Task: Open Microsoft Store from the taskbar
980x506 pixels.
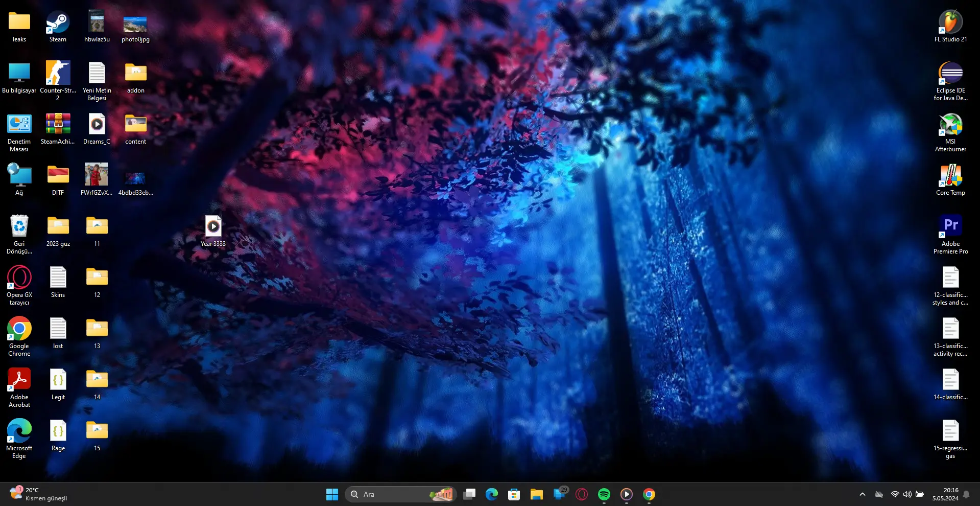Action: (514, 494)
